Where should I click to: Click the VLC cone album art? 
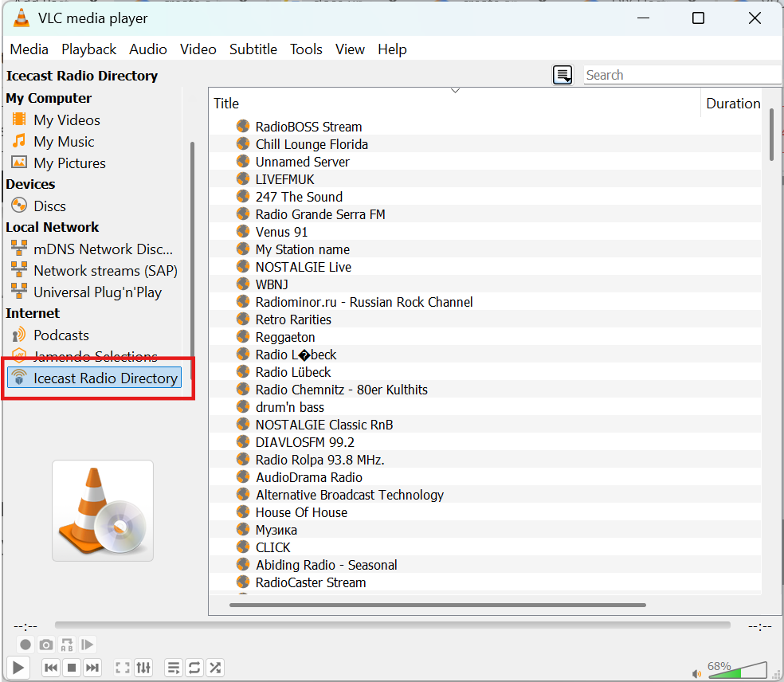(103, 511)
